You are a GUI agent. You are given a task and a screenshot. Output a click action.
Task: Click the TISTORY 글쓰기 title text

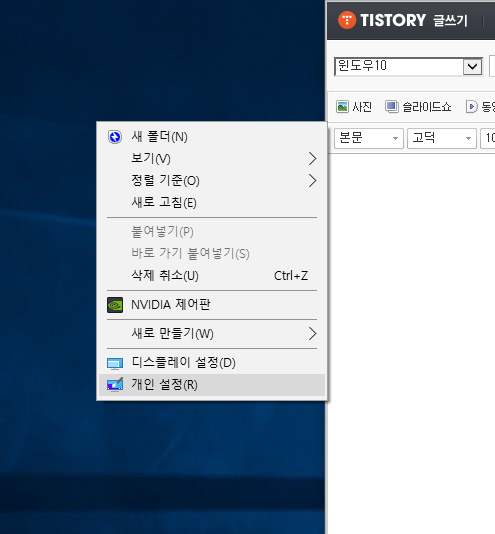pos(414,20)
